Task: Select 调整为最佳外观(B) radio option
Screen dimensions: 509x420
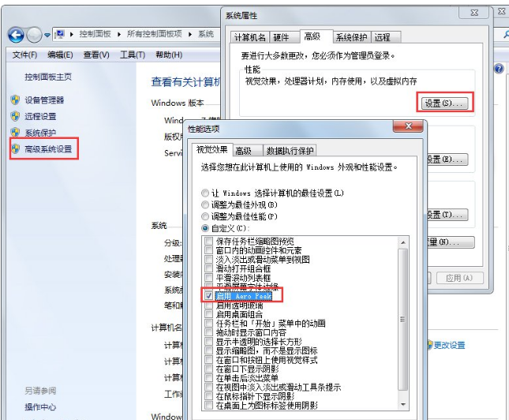Action: pyautogui.click(x=205, y=205)
